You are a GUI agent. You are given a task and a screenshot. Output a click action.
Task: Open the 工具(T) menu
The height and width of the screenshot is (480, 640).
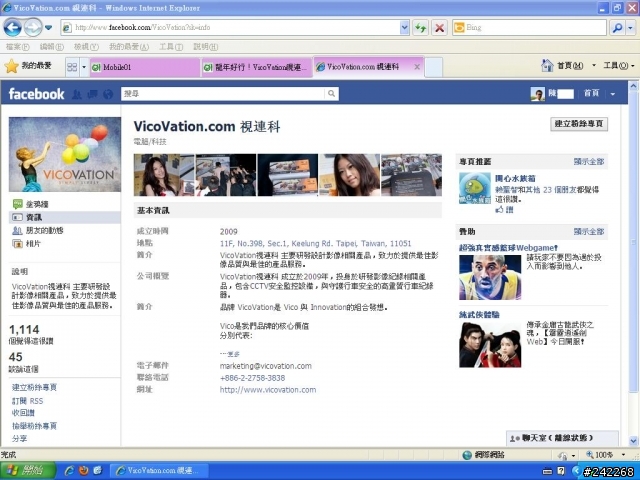click(x=171, y=47)
